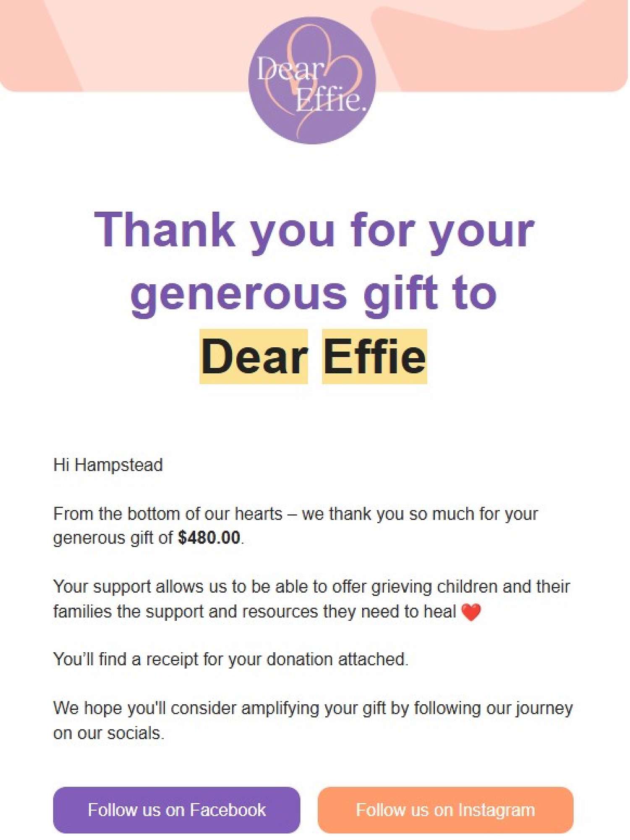630x840 pixels.
Task: Click the "families the support and resources" line
Action: click(x=254, y=612)
